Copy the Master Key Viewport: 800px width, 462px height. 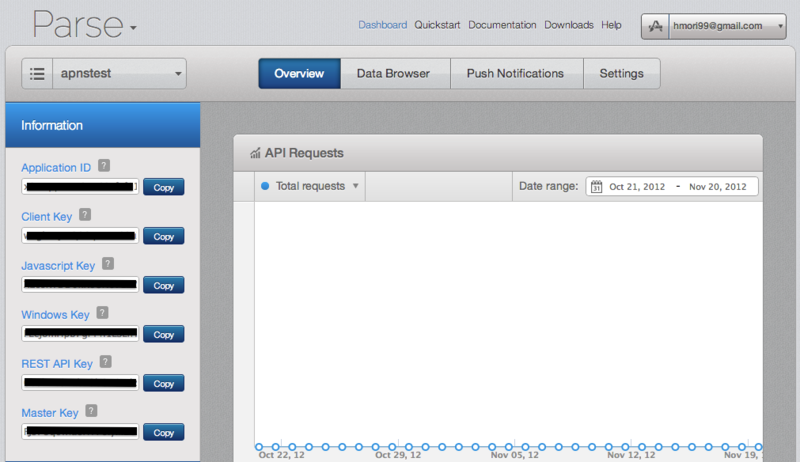[x=163, y=432]
